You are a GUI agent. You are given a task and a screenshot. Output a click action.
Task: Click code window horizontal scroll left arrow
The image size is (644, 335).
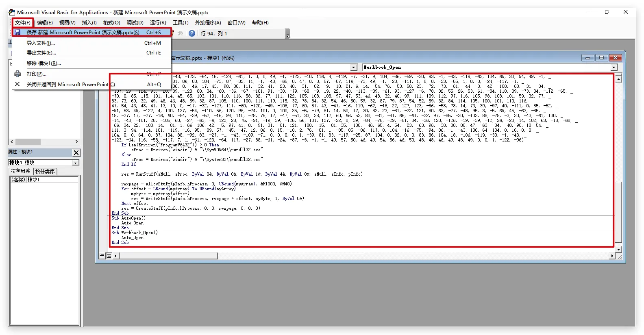pos(116,256)
